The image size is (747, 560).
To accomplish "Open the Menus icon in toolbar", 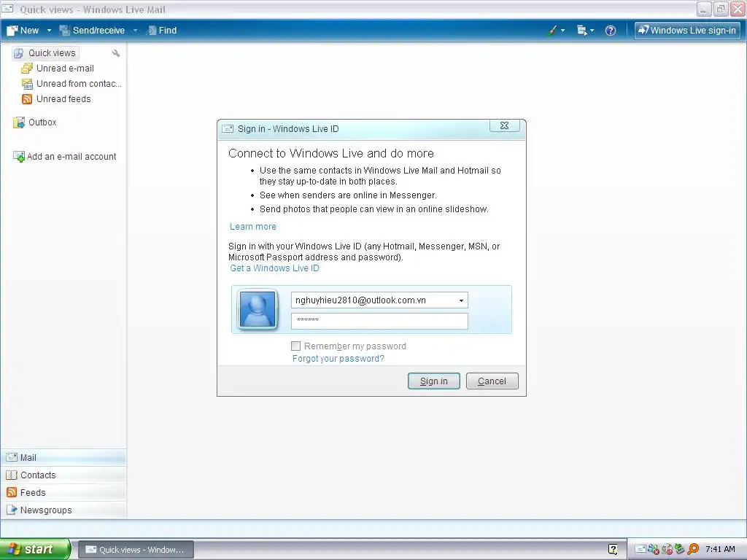I will tap(581, 31).
